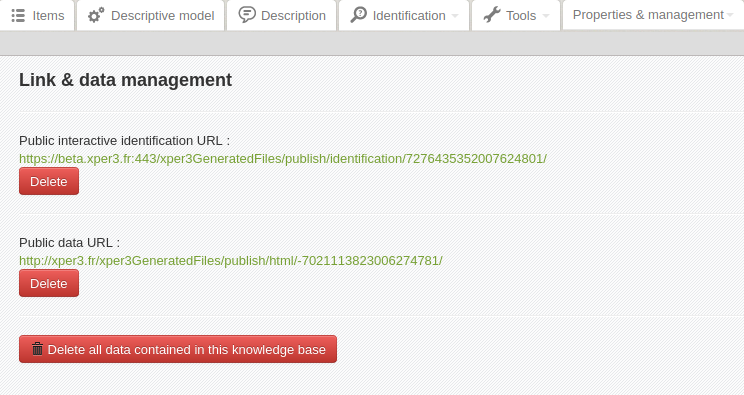The image size is (744, 395).
Task: Expand the Tools dropdown arrow
Action: (x=546, y=16)
